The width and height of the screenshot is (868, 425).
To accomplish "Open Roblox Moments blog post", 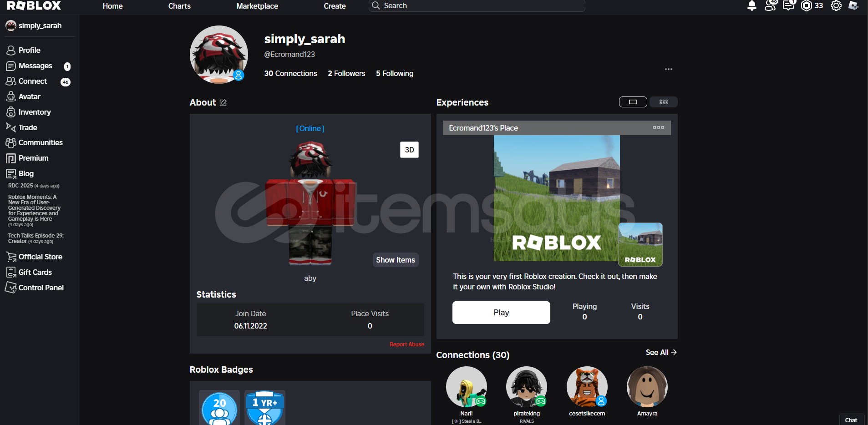I will click(x=35, y=211).
